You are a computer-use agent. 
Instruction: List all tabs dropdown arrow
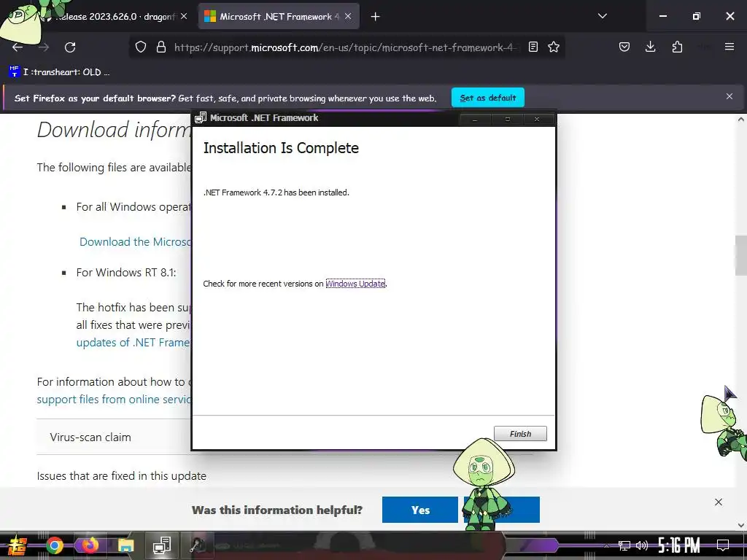coord(602,16)
